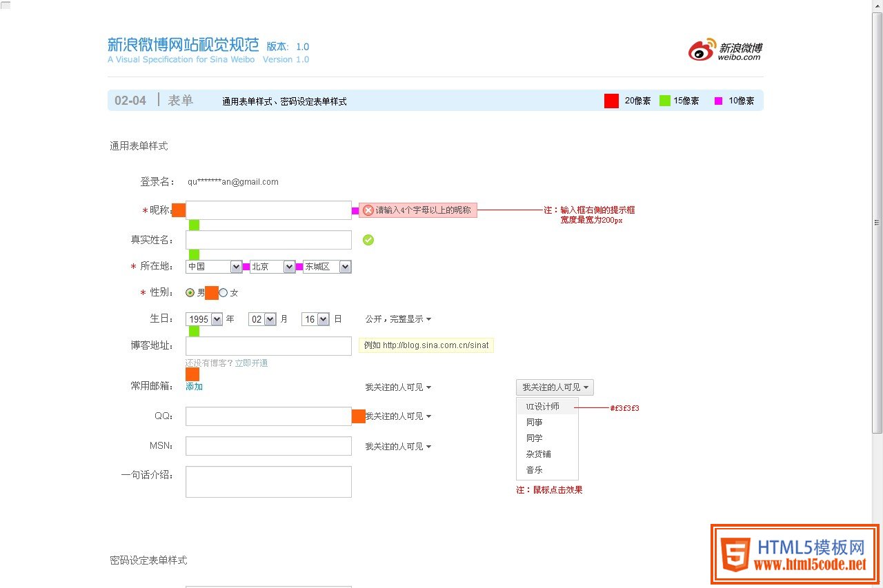Click the 生日 label

(162, 318)
